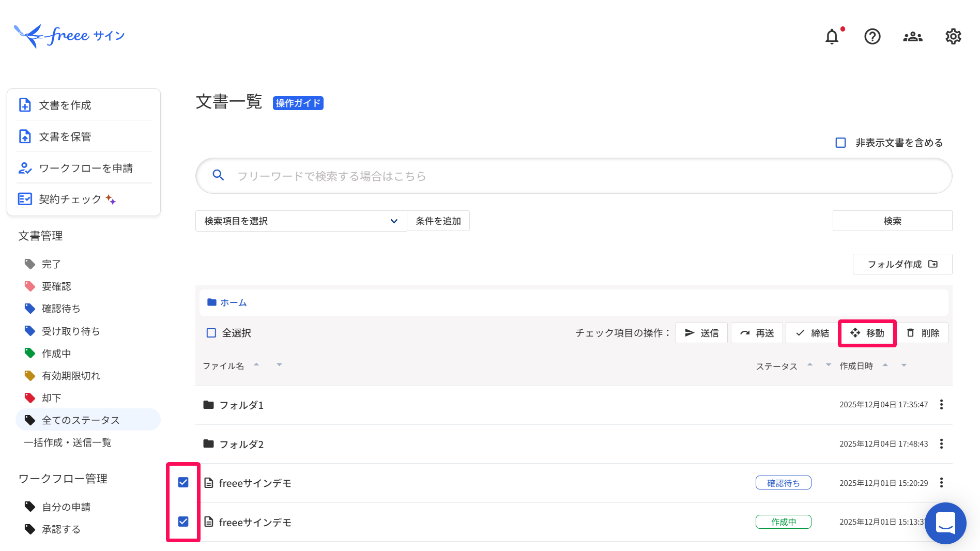Open the notifications bell
The width and height of the screenshot is (980, 551).
point(832,37)
